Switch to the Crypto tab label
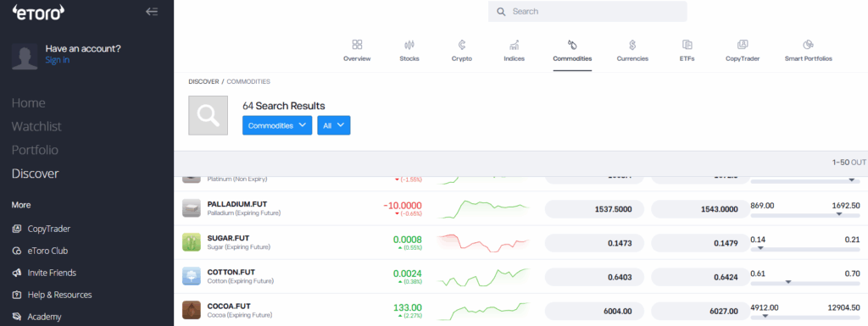This screenshot has width=868, height=326. tap(462, 58)
